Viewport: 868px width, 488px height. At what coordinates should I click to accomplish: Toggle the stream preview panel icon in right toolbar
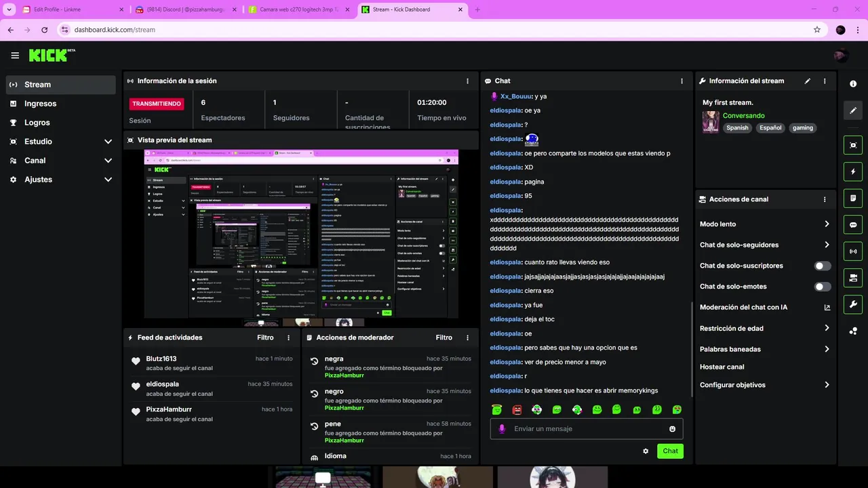point(853,145)
